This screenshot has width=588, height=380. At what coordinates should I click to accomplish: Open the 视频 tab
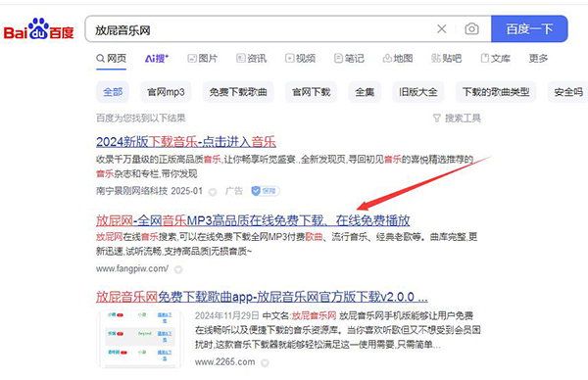[x=301, y=59]
